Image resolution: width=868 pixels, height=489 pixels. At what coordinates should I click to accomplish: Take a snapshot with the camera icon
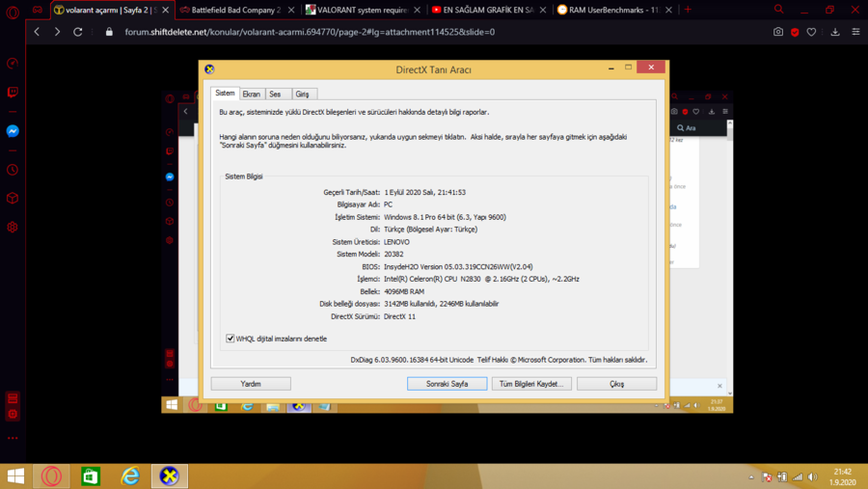coord(777,32)
